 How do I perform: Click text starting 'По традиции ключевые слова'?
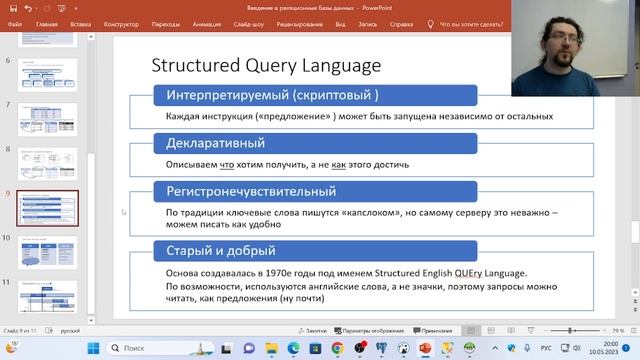pos(362,218)
